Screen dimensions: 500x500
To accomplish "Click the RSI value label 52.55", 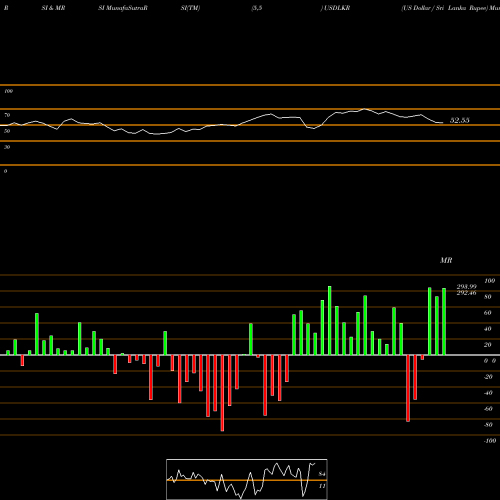I will click(459, 120).
